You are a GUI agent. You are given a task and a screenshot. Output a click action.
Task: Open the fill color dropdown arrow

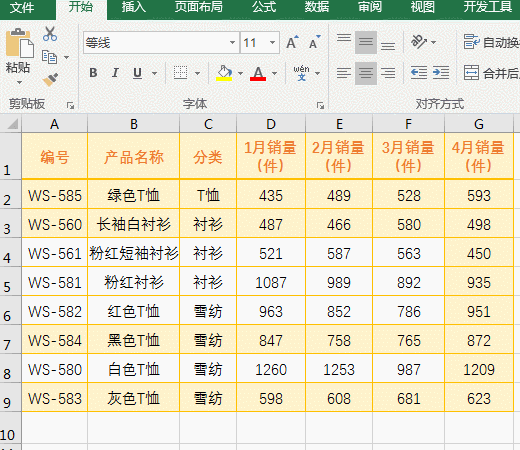pyautogui.click(x=240, y=73)
